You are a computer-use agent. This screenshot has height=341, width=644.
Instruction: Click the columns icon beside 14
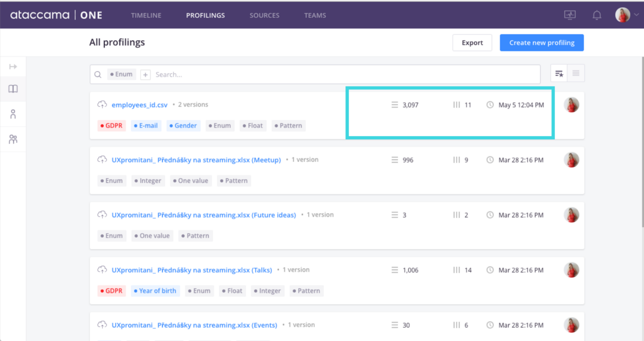[x=457, y=270]
